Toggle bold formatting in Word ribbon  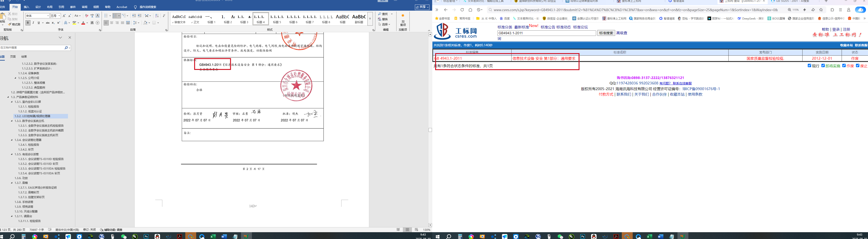pos(28,23)
